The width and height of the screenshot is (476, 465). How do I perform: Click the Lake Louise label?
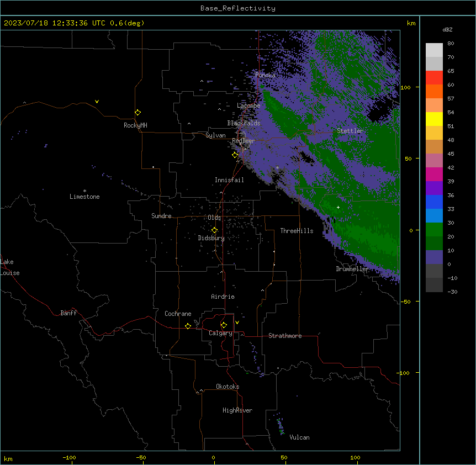(10, 267)
